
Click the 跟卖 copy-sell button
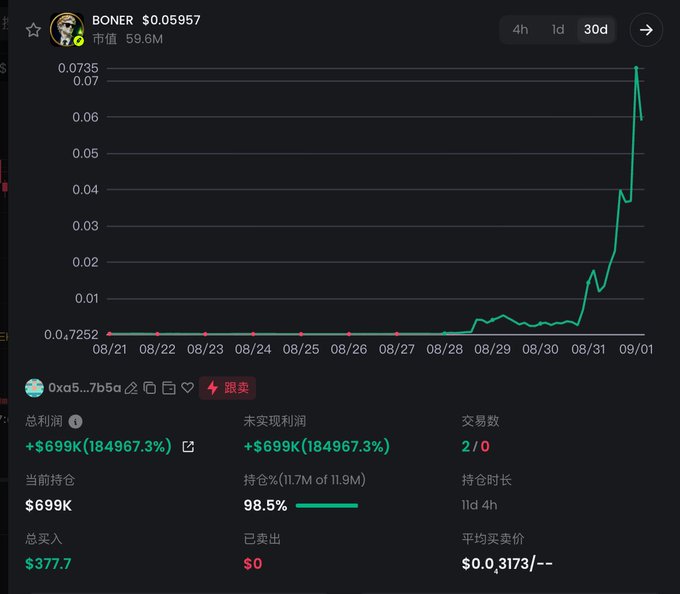click(x=227, y=388)
